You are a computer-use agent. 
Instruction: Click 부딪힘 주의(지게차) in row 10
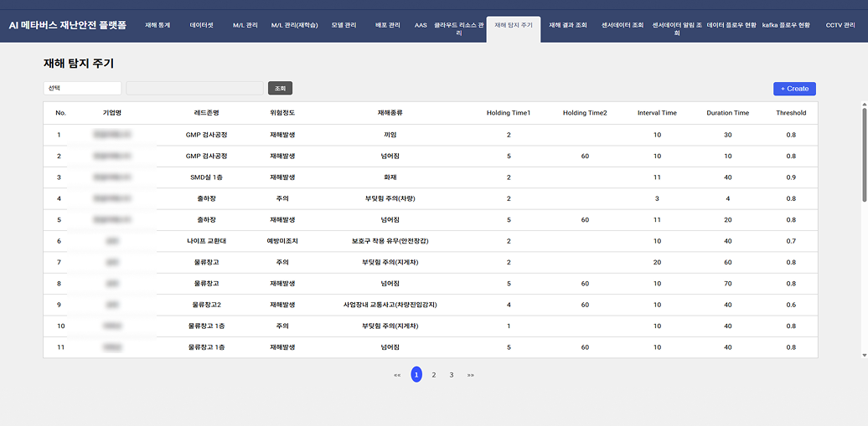[x=390, y=326]
